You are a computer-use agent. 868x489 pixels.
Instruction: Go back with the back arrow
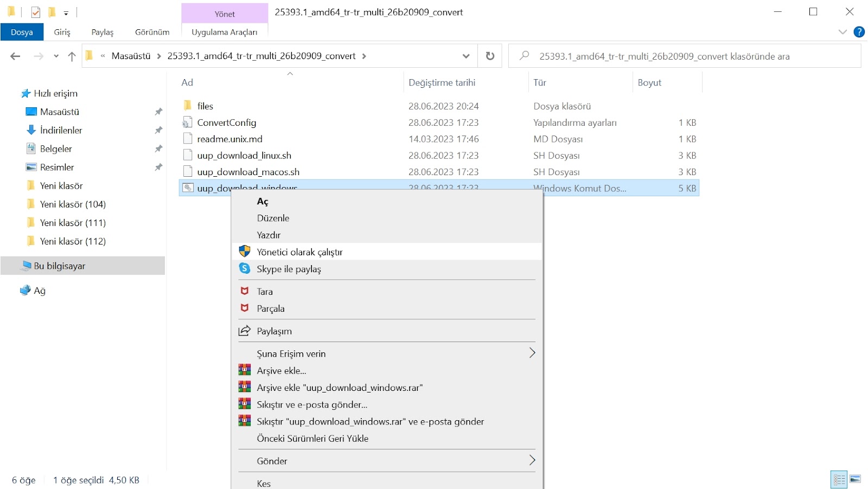(15, 56)
